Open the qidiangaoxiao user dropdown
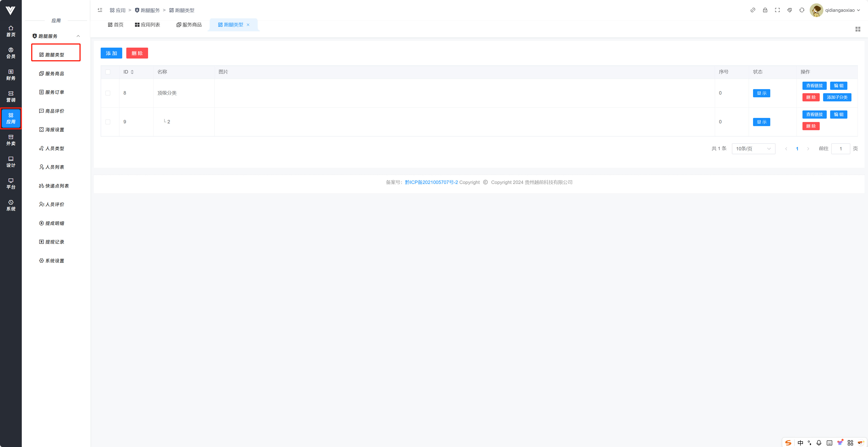 point(840,10)
